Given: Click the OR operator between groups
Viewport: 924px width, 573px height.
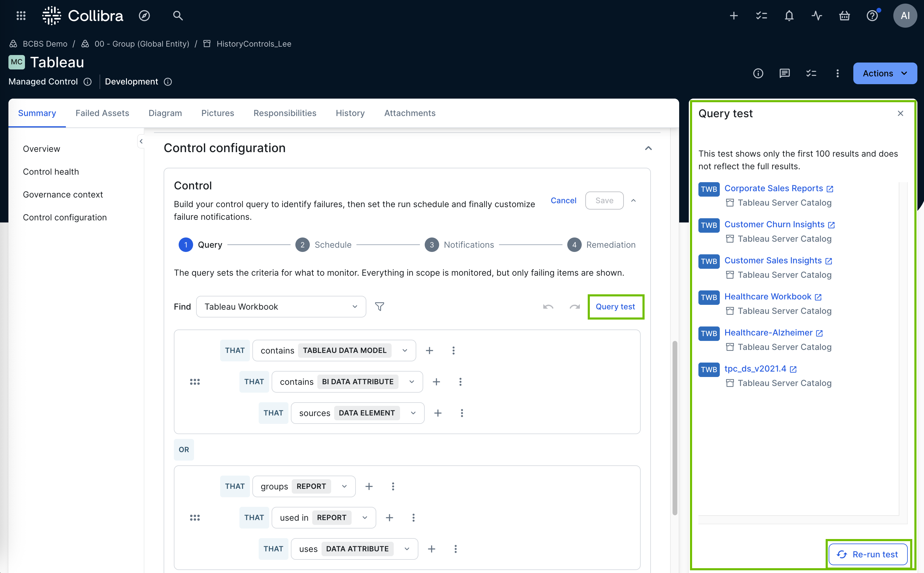Looking at the screenshot, I should click(184, 449).
